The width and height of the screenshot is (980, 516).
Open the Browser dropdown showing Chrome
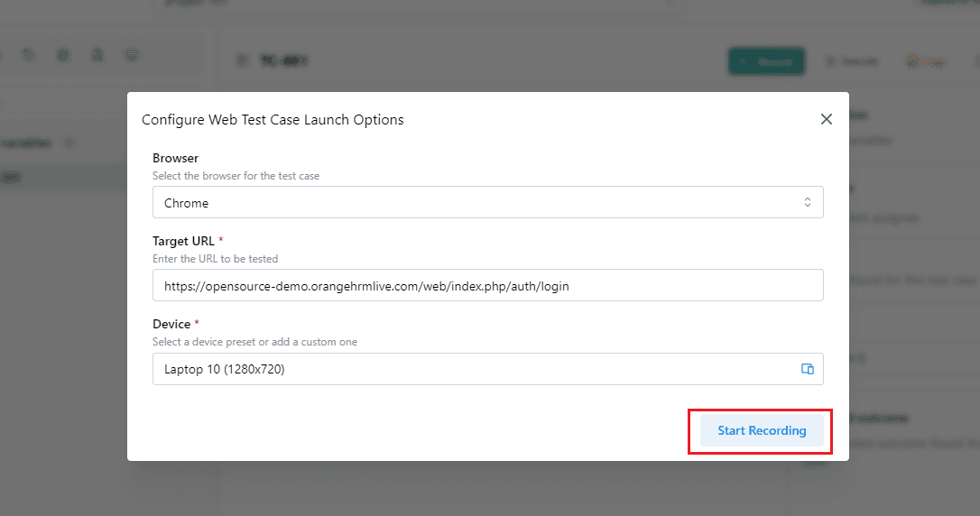coord(487,202)
